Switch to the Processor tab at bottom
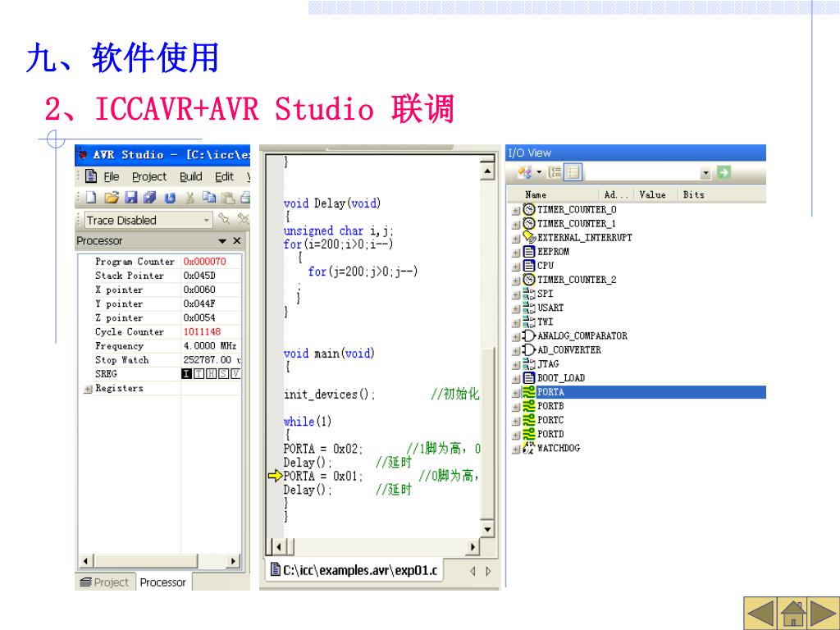 tap(163, 582)
